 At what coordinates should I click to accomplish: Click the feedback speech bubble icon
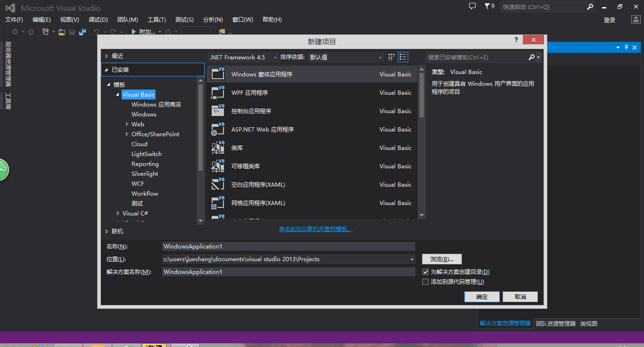472,7
